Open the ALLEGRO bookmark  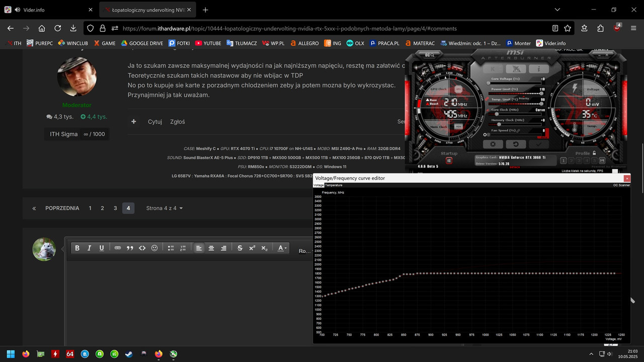304,43
